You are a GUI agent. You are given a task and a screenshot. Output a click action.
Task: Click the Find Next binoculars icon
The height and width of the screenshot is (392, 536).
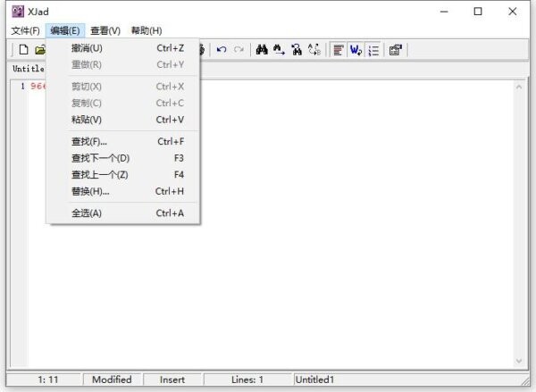pos(279,50)
